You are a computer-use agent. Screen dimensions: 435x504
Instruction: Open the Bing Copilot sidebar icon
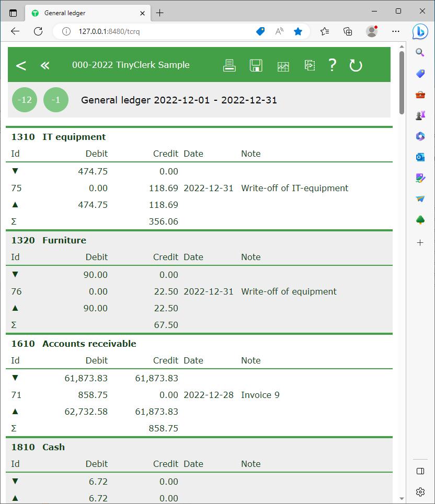pos(420,31)
